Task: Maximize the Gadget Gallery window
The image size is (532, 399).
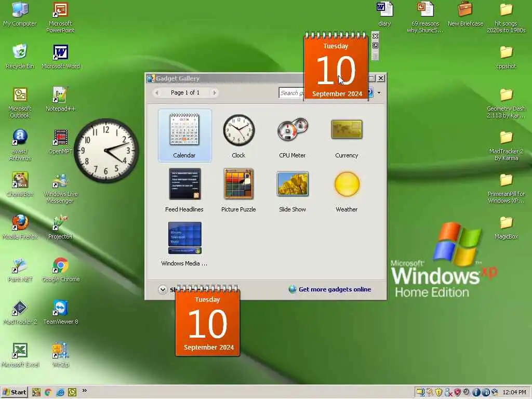Action: pos(371,78)
